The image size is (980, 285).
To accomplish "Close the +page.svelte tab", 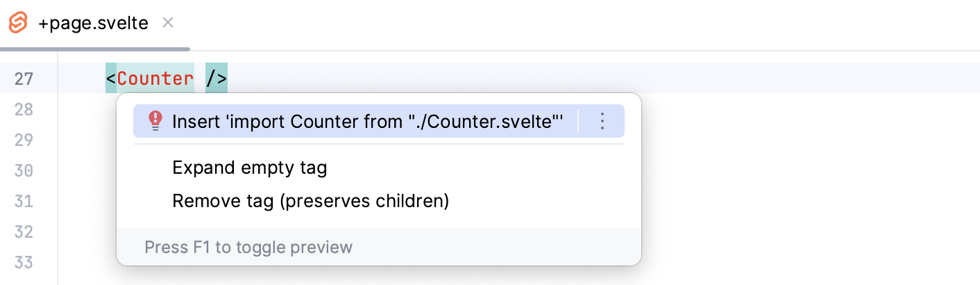I will tap(167, 22).
